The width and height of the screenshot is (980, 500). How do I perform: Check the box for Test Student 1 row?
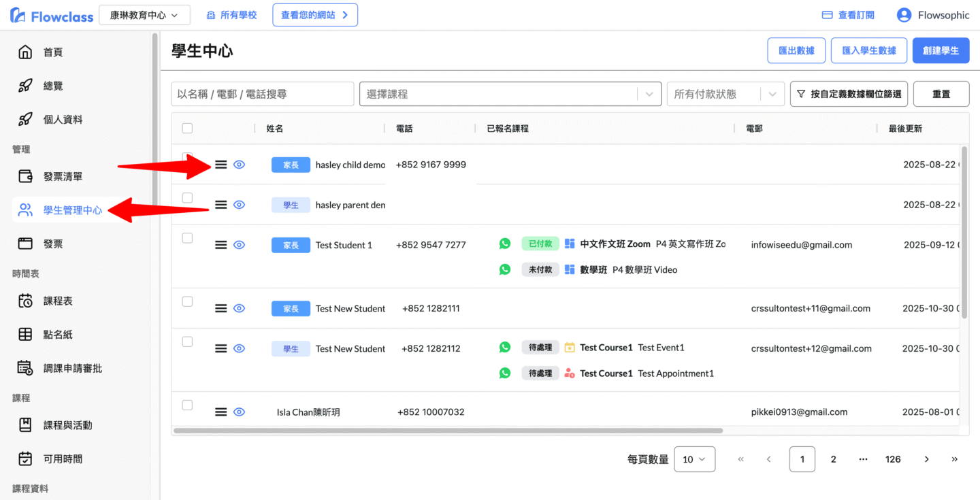tap(187, 238)
